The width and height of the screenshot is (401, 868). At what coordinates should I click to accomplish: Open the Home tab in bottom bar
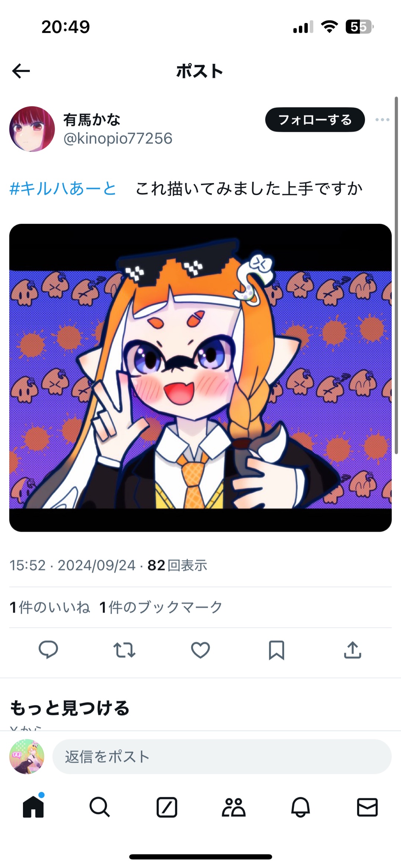tap(33, 807)
